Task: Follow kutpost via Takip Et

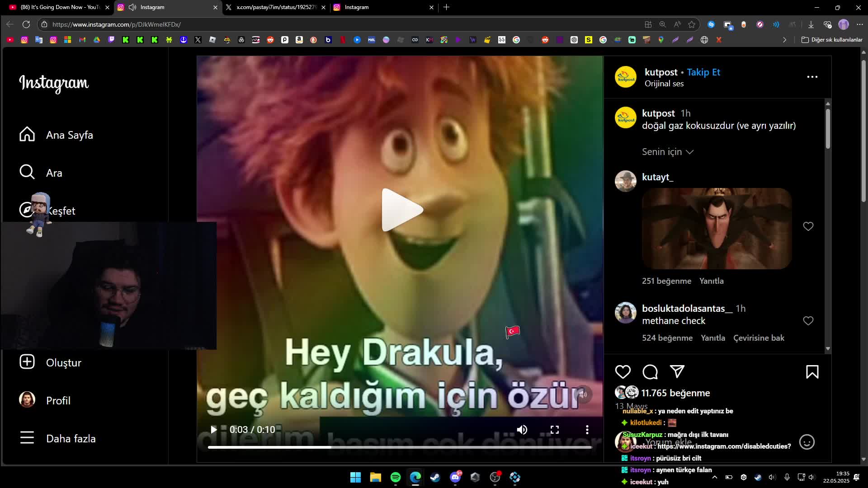Action: point(703,72)
